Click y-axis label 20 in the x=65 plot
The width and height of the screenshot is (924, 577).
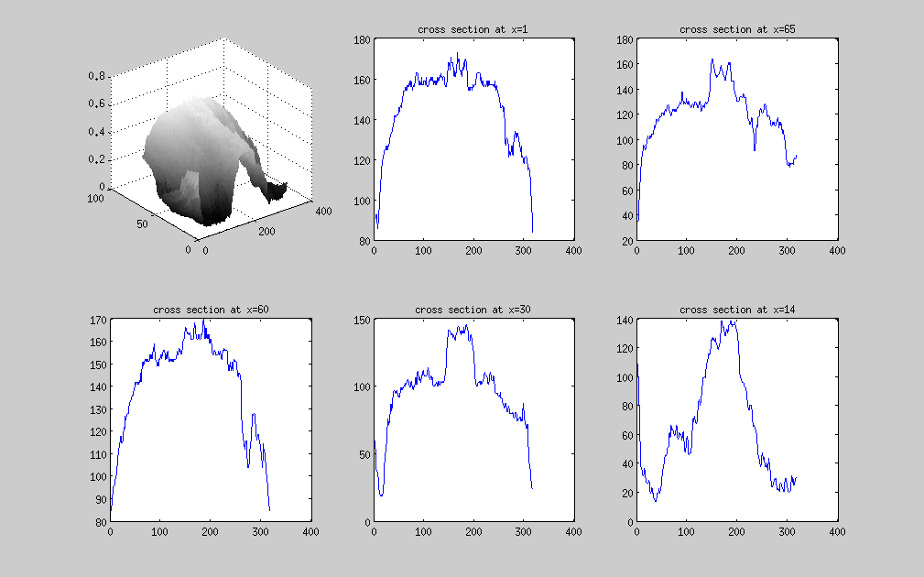pos(627,241)
